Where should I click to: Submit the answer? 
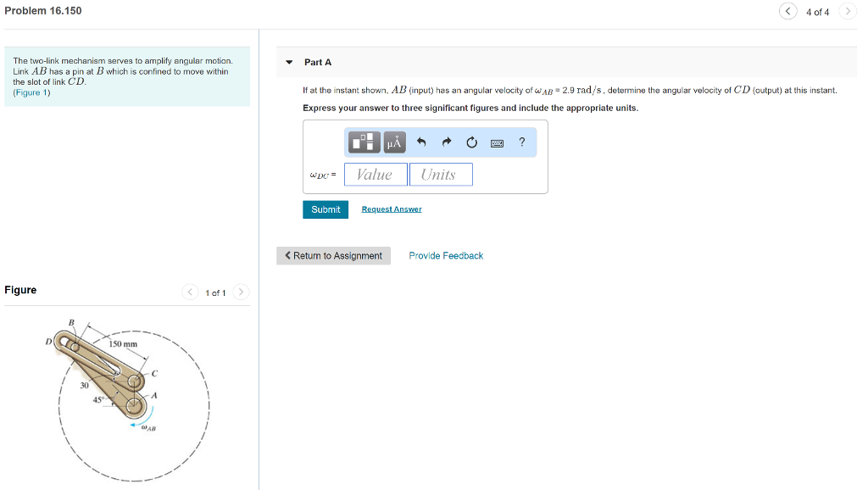(325, 209)
